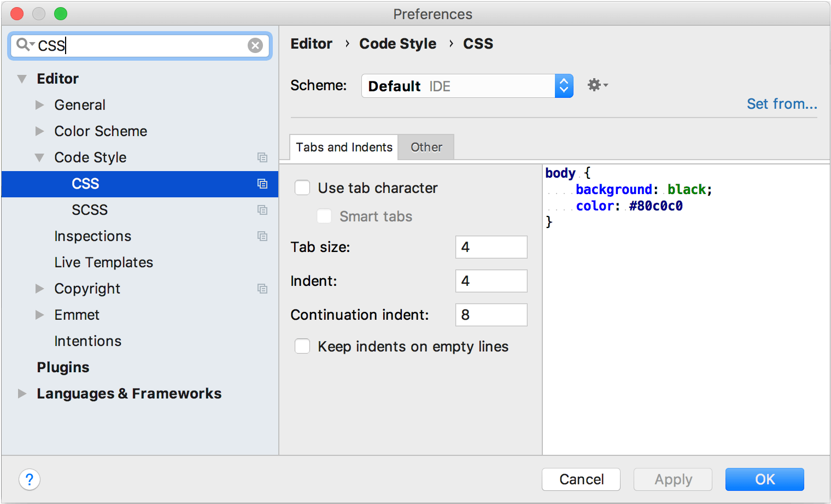
Task: Click the search magnifier icon
Action: coord(23,45)
